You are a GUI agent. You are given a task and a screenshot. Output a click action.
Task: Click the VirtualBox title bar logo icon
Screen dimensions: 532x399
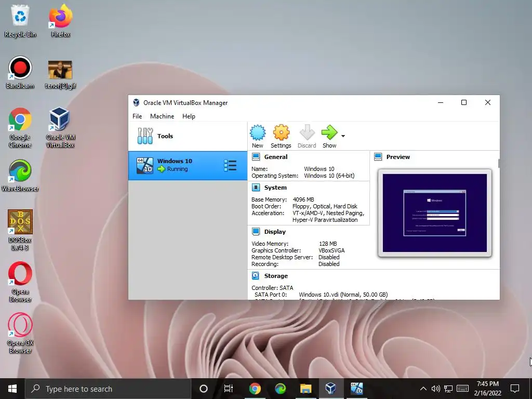click(137, 102)
